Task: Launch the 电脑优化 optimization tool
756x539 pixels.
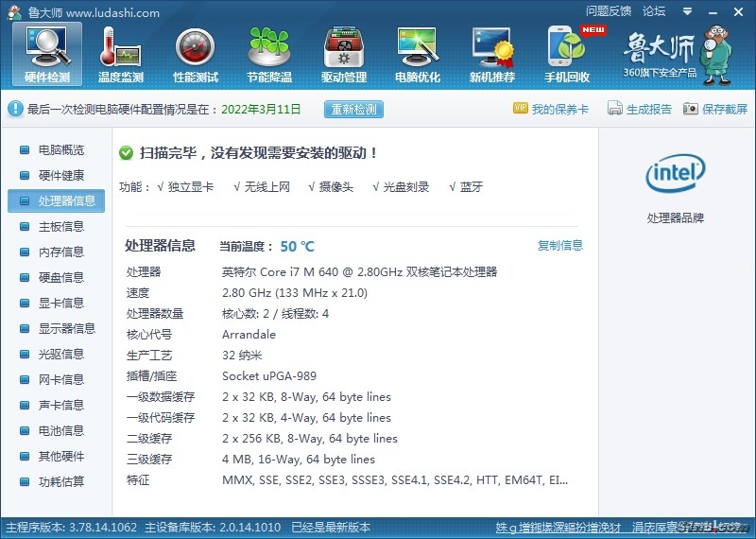Action: click(x=418, y=54)
